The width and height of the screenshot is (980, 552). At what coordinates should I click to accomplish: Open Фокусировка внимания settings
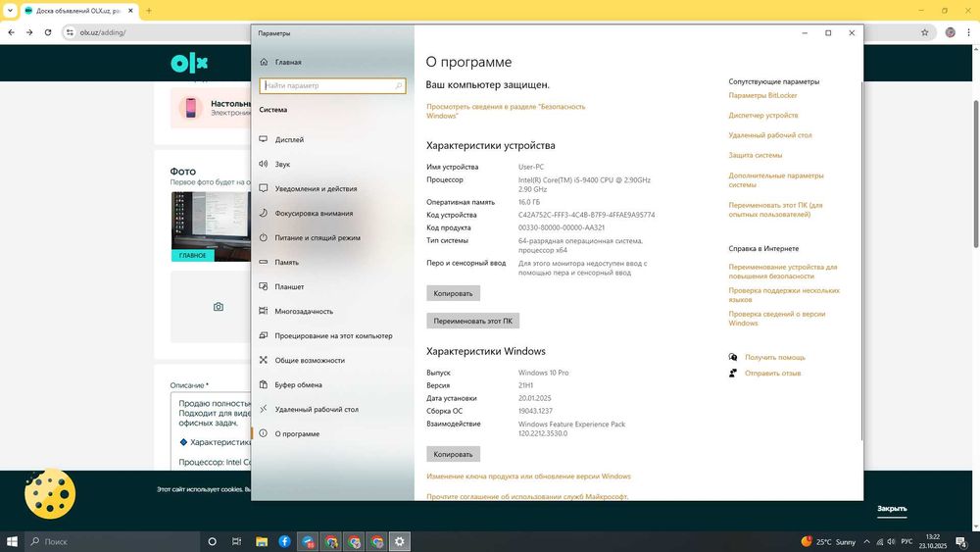tap(306, 213)
